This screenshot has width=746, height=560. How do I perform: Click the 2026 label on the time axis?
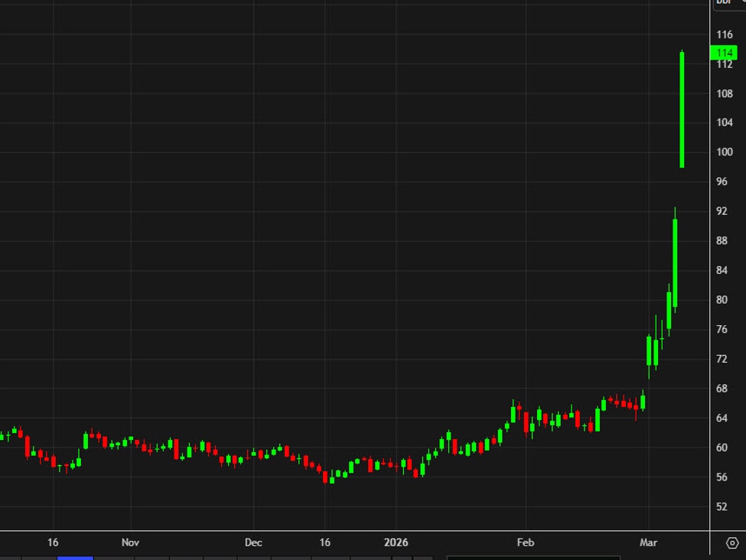click(x=397, y=542)
